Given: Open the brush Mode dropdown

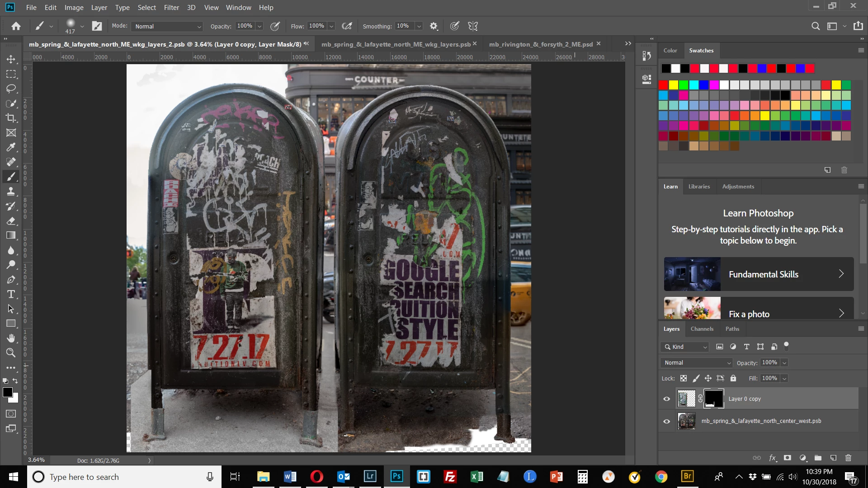Looking at the screenshot, I should [x=167, y=26].
